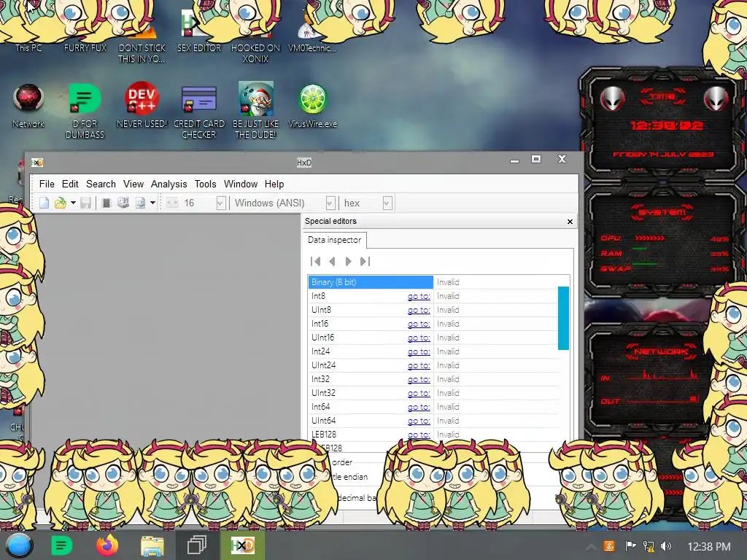Show hidden tray icons chevron
Viewport: 747px width, 560px height.
[x=590, y=547]
